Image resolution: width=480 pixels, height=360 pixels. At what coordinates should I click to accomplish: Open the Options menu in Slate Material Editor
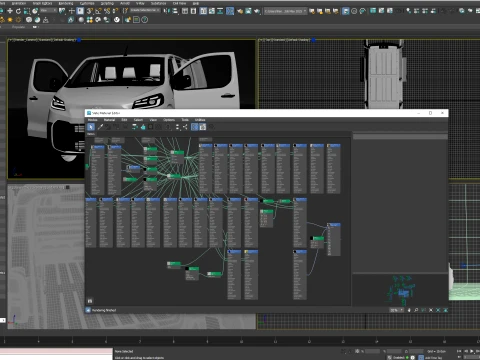(169, 120)
